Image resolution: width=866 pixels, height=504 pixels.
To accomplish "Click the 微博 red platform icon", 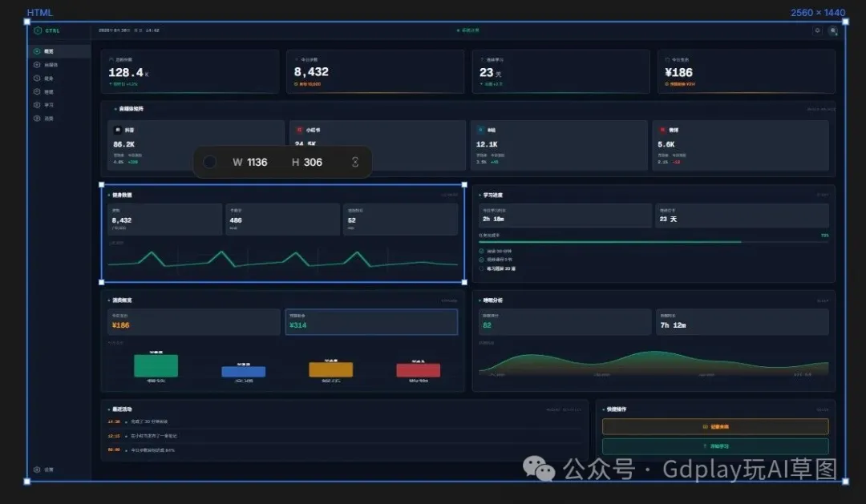I will click(x=662, y=130).
